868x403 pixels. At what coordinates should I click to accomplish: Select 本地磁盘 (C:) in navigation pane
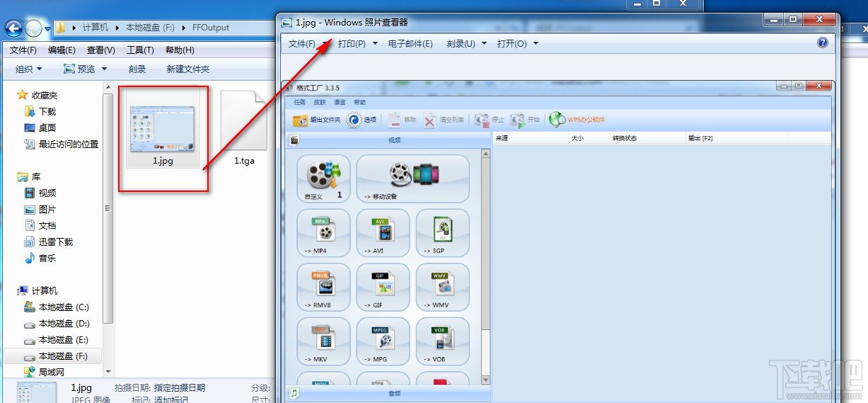(x=56, y=307)
